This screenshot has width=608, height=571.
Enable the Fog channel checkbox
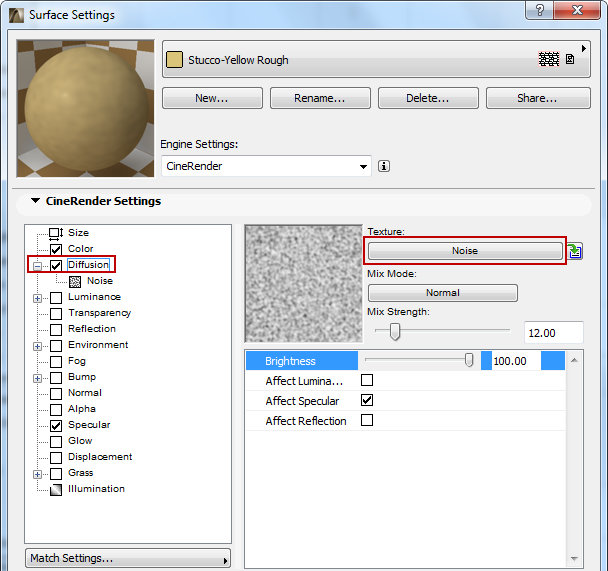click(x=56, y=362)
